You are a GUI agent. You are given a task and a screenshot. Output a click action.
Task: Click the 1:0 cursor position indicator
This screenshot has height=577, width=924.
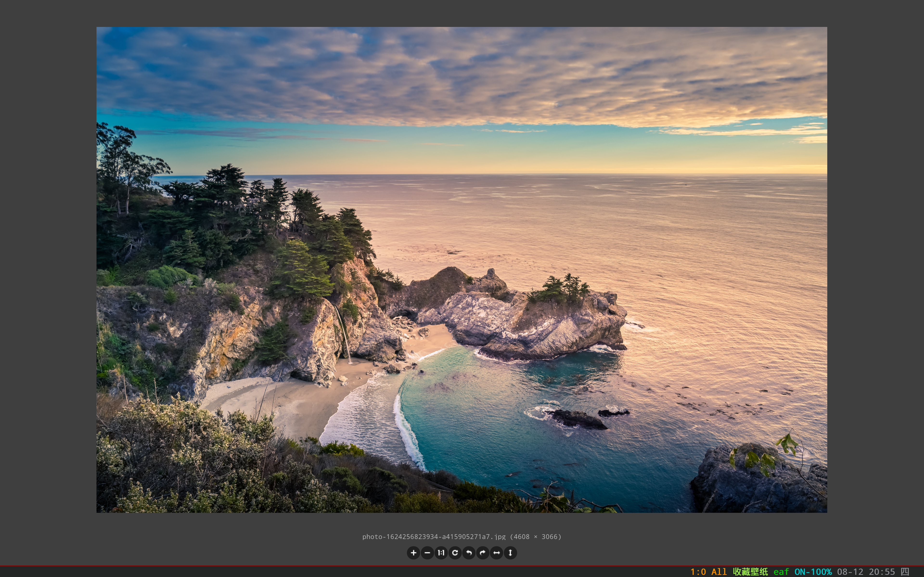tap(698, 572)
